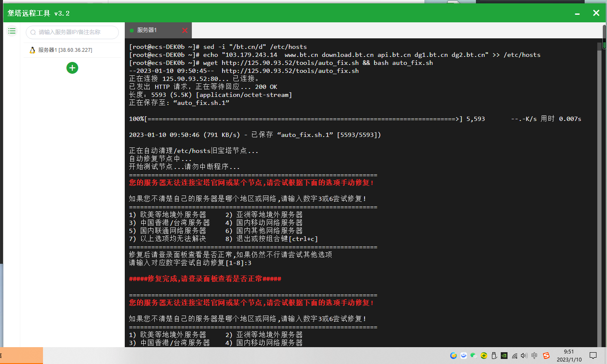Click the option 8) 退出或按组合键[ctrl+c]
The width and height of the screenshot is (607, 364).
pos(271,239)
